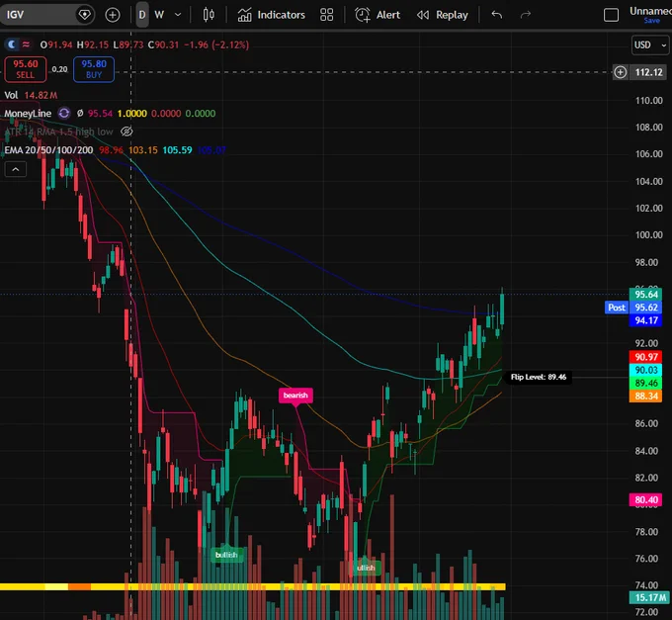The image size is (672, 620).
Task: Click the O91.94 open price value
Action: click(56, 44)
